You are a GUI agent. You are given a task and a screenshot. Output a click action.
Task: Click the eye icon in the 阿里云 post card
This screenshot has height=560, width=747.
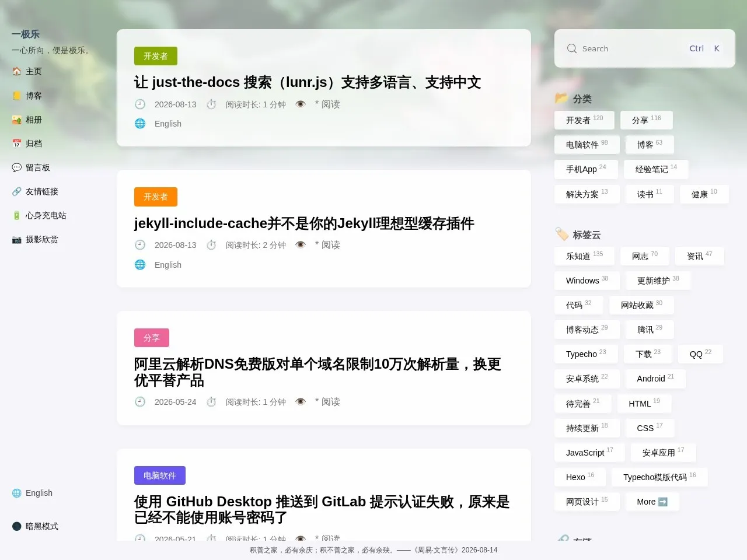pyautogui.click(x=301, y=402)
